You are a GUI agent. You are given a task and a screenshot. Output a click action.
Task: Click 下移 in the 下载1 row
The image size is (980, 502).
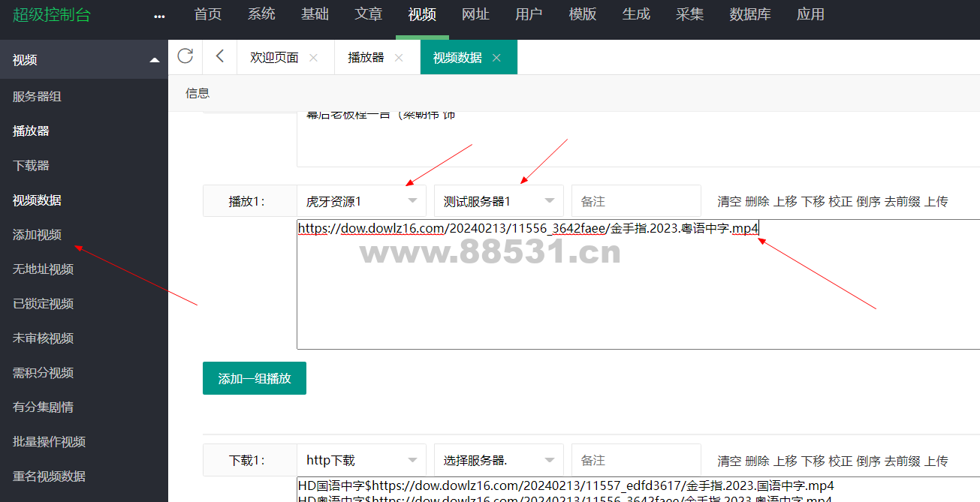pyautogui.click(x=813, y=461)
